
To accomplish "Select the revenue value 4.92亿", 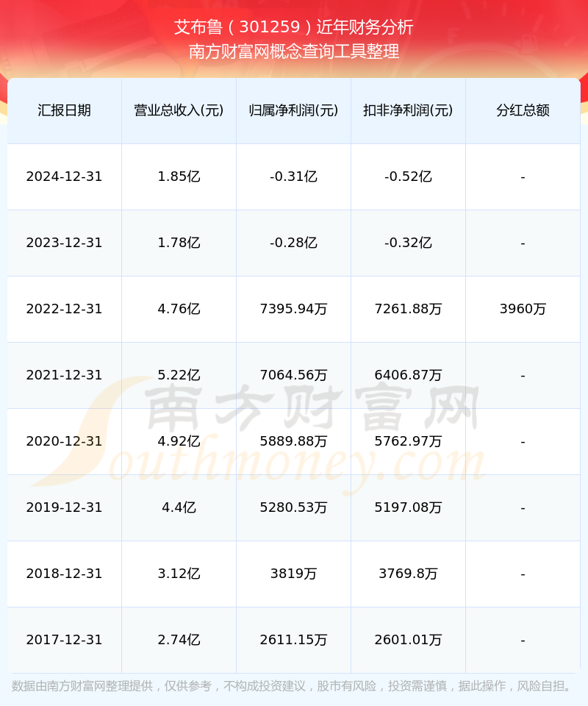I will pyautogui.click(x=179, y=441).
